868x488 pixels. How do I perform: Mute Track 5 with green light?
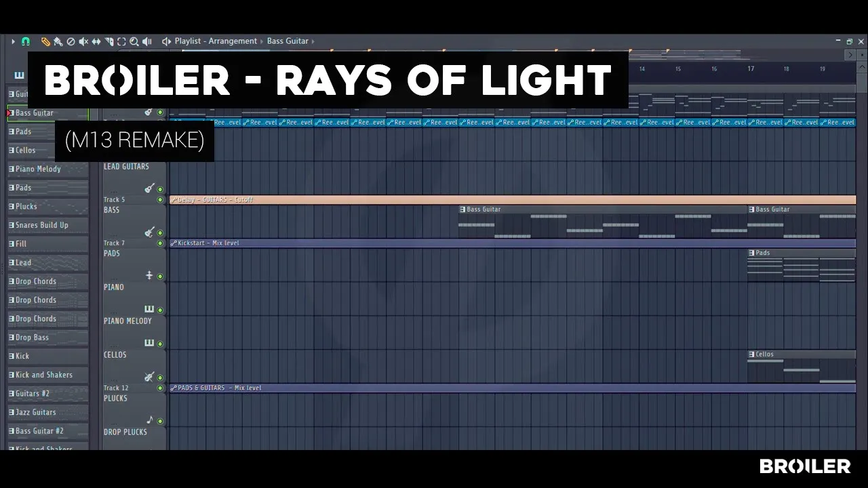(160, 200)
